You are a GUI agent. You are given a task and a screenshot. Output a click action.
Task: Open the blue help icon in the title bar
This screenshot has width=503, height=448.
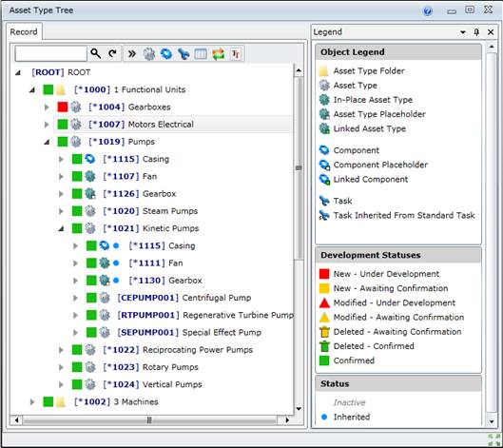pos(428,11)
